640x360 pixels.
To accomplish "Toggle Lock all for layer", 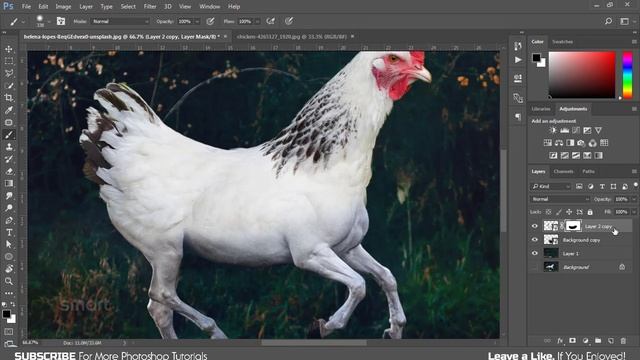I will (x=590, y=212).
